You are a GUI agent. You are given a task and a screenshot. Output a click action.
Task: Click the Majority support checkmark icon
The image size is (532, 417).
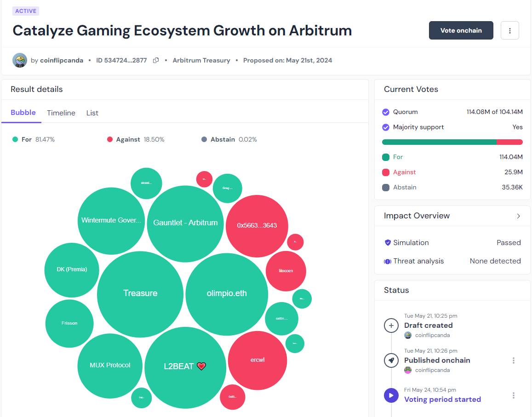click(x=386, y=127)
